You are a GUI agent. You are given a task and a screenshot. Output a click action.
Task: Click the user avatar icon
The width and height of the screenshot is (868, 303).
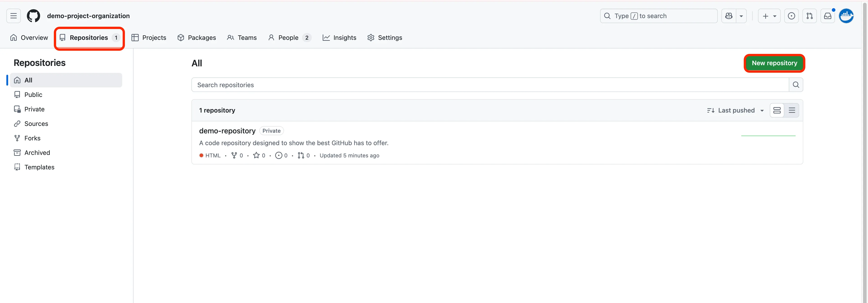pyautogui.click(x=846, y=16)
